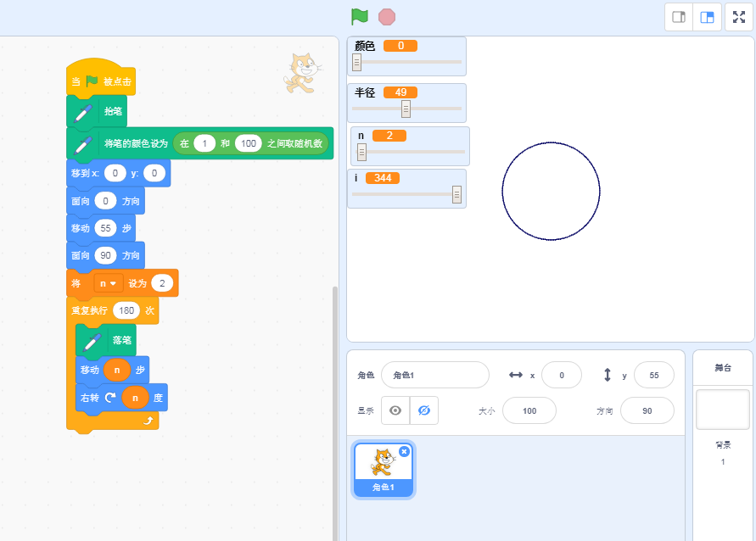The width and height of the screenshot is (756, 541).
Task: Click the 背景 backdrop count label
Action: coord(723,444)
